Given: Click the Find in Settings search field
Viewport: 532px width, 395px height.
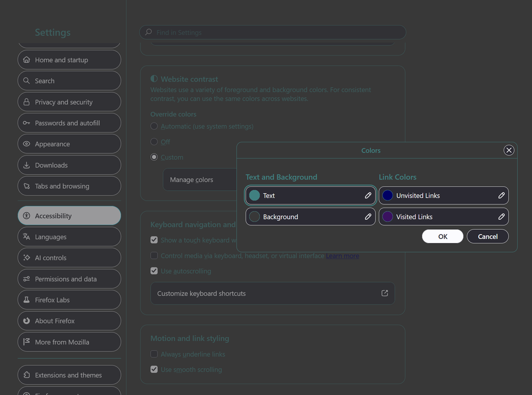Looking at the screenshot, I should pos(273,33).
